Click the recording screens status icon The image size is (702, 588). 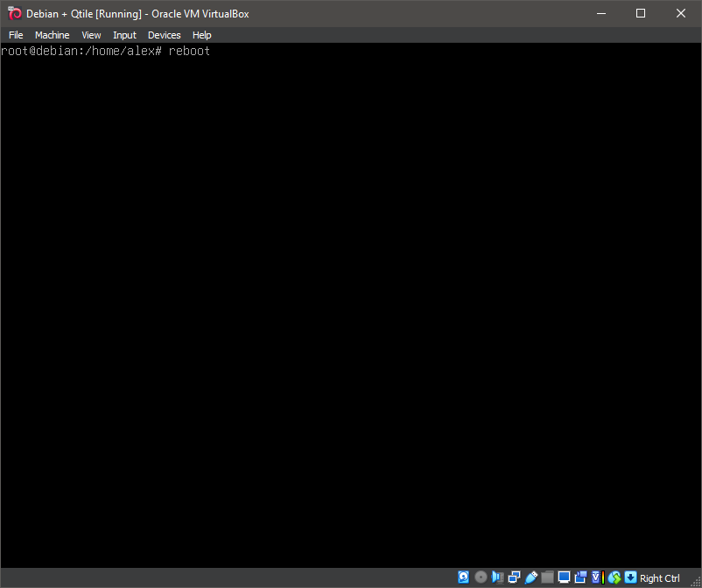(x=580, y=577)
